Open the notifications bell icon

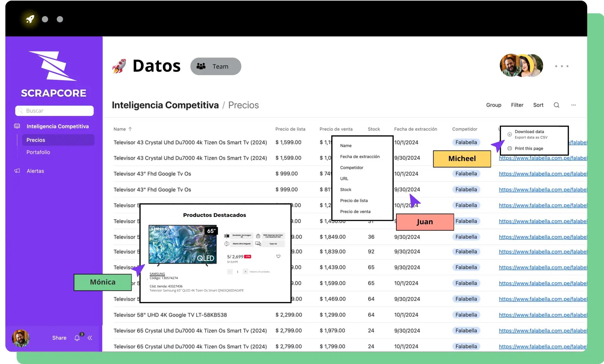[77, 338]
